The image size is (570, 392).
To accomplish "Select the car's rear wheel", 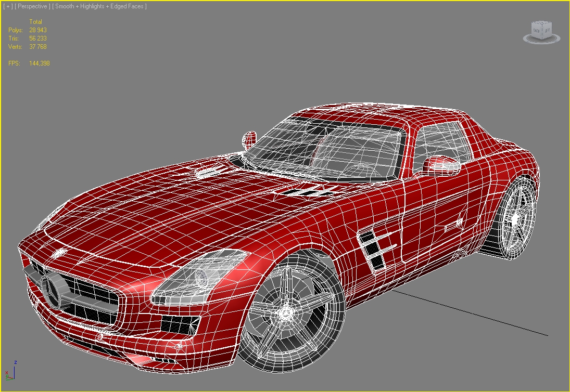I will tap(514, 218).
